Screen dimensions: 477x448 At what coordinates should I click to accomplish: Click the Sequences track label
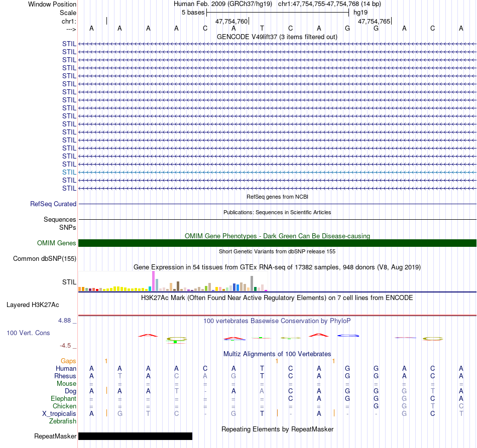pos(60,219)
